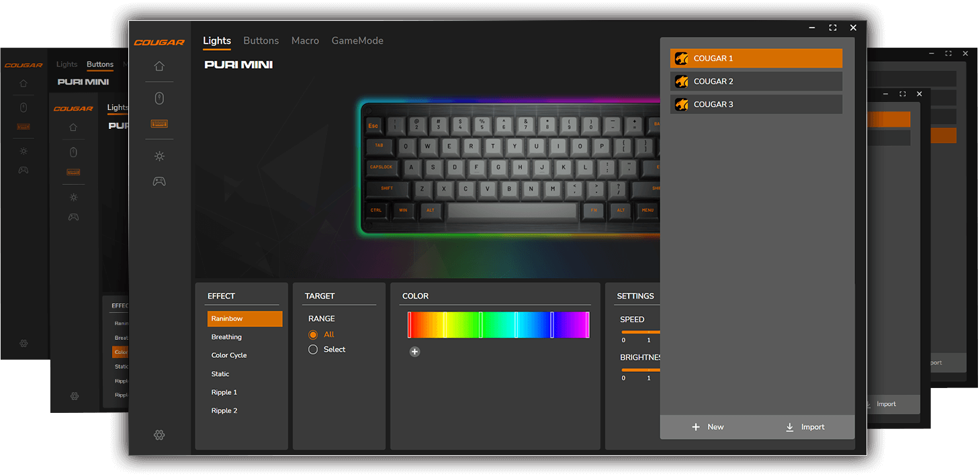This screenshot has height=476, width=980.
Task: Click the gamepad icon in the middle left window
Action: pyautogui.click(x=73, y=217)
